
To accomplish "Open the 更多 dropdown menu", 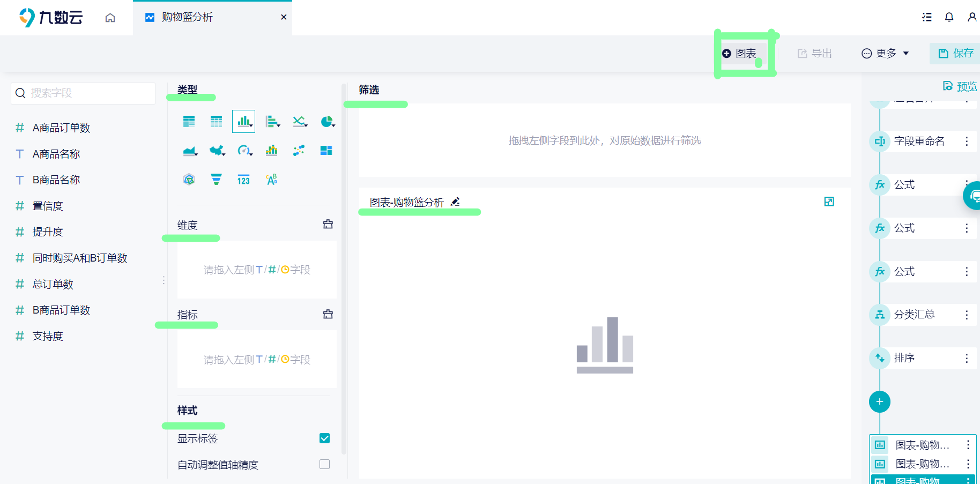I will [885, 53].
